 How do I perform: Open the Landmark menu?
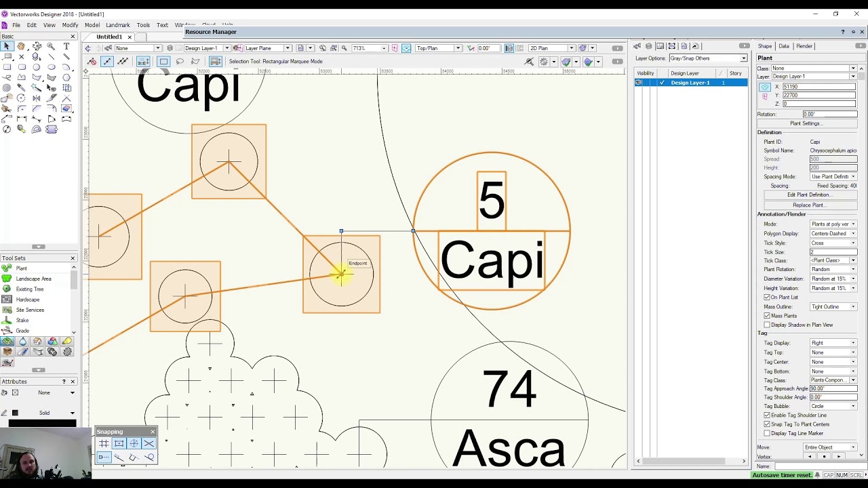[x=118, y=25]
